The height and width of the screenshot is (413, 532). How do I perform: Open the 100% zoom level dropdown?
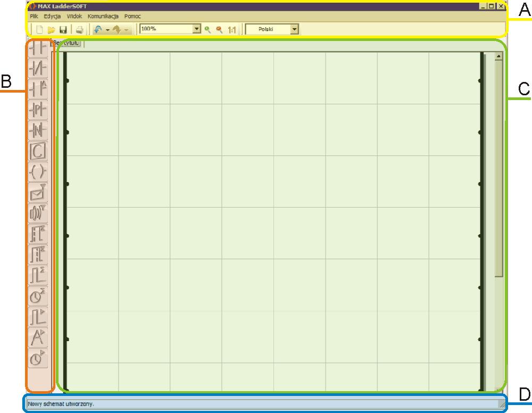point(197,29)
